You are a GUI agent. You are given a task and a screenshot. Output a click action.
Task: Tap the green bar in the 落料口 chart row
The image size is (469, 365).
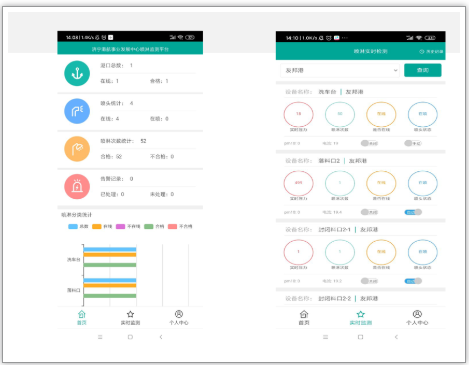(110, 296)
